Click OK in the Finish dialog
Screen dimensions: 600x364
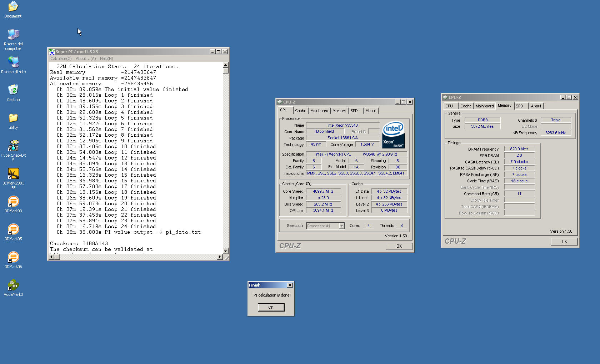(271, 307)
